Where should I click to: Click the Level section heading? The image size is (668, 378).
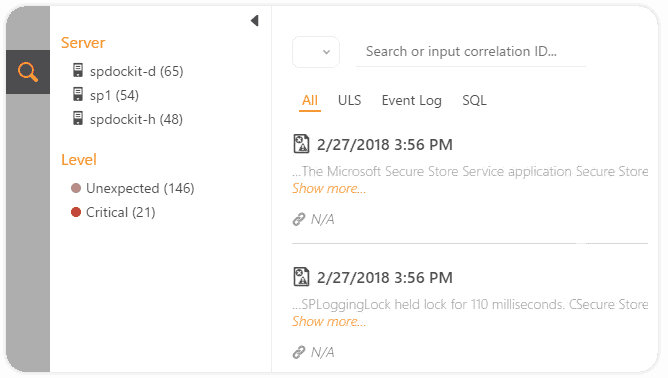point(79,160)
